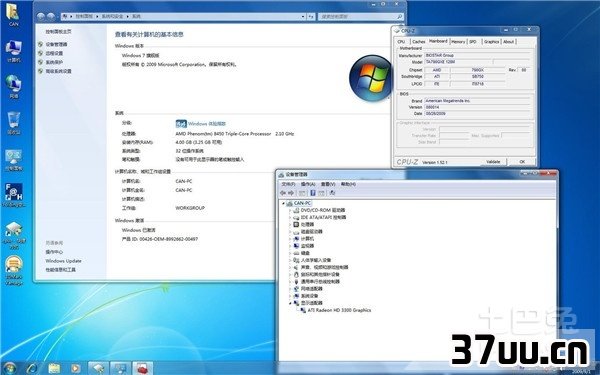Switch to Caches tab in CPU-Z
The image size is (600, 375).
[419, 42]
